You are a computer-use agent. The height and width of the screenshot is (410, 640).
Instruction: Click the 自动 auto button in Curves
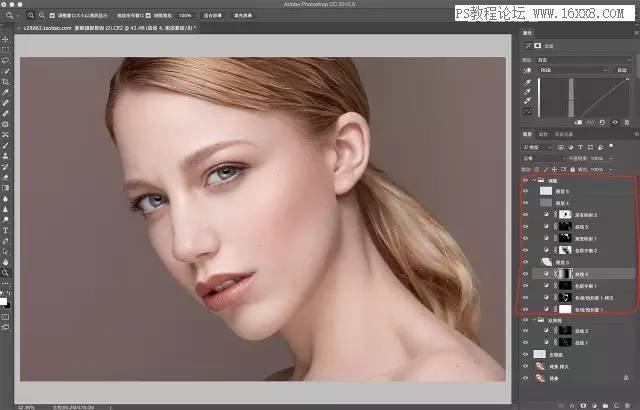(622, 70)
